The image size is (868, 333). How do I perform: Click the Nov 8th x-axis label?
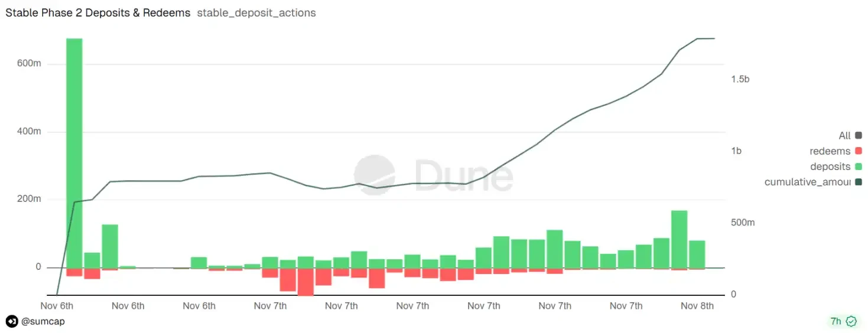click(x=697, y=306)
